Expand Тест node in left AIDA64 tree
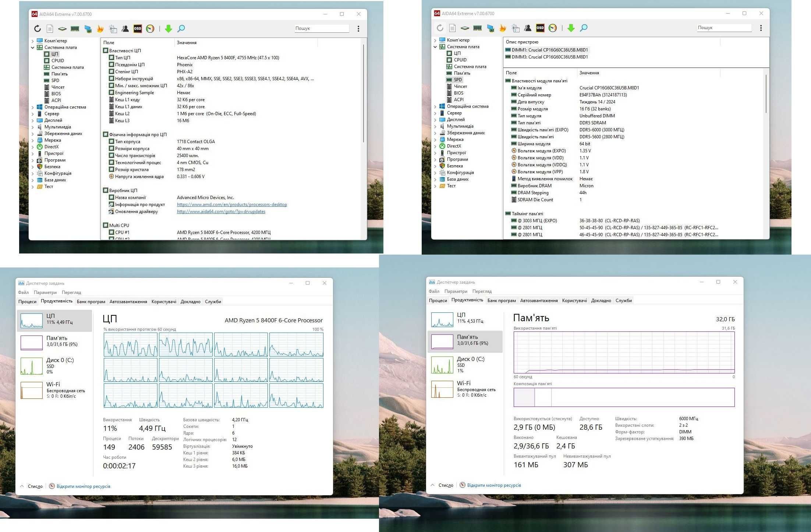The image size is (811, 532). pyautogui.click(x=33, y=187)
